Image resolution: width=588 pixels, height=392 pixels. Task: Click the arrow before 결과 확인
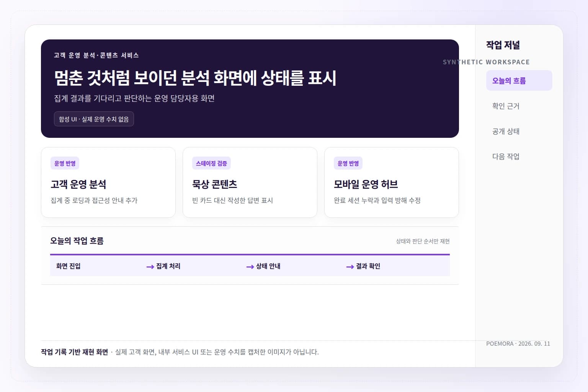click(x=350, y=267)
